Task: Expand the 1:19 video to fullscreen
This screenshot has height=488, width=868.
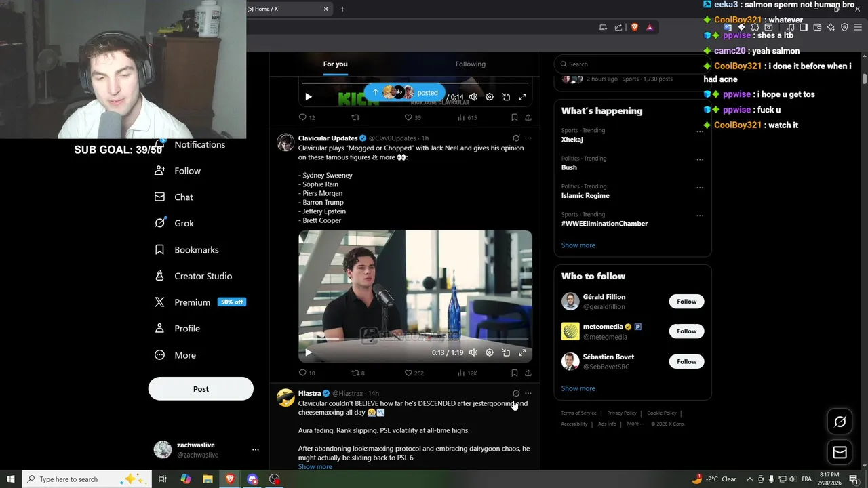Action: (x=522, y=352)
